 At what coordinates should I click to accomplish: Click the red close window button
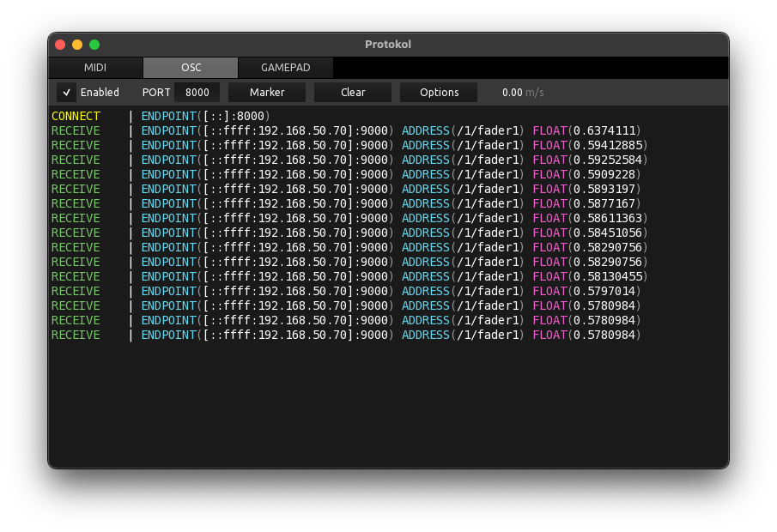click(x=60, y=45)
